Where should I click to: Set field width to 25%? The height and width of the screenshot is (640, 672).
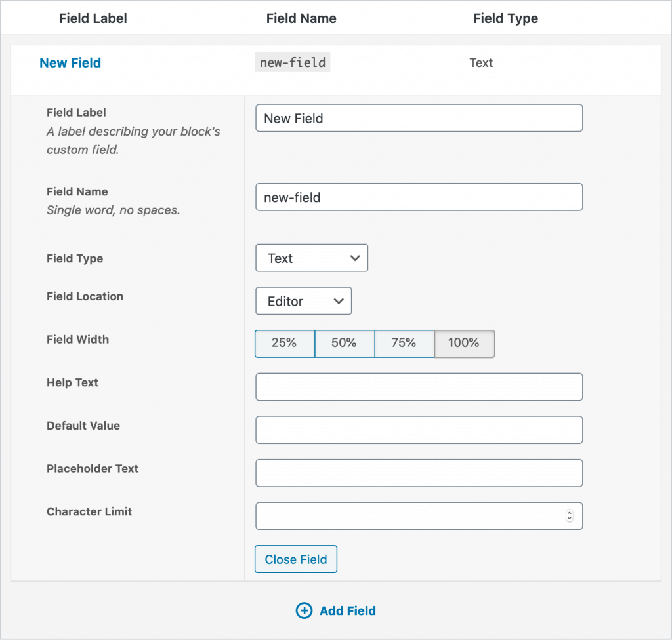click(285, 343)
